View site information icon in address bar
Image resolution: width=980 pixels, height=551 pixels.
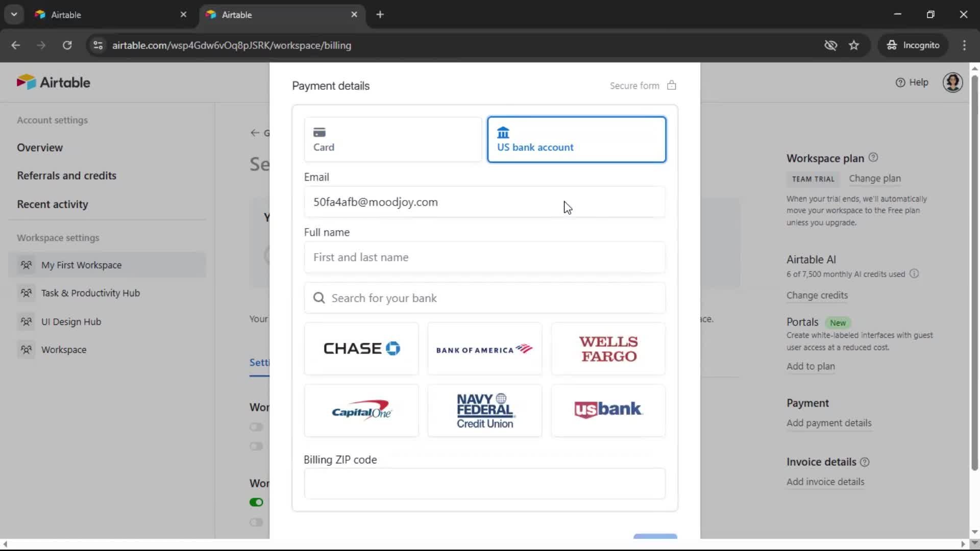(98, 45)
